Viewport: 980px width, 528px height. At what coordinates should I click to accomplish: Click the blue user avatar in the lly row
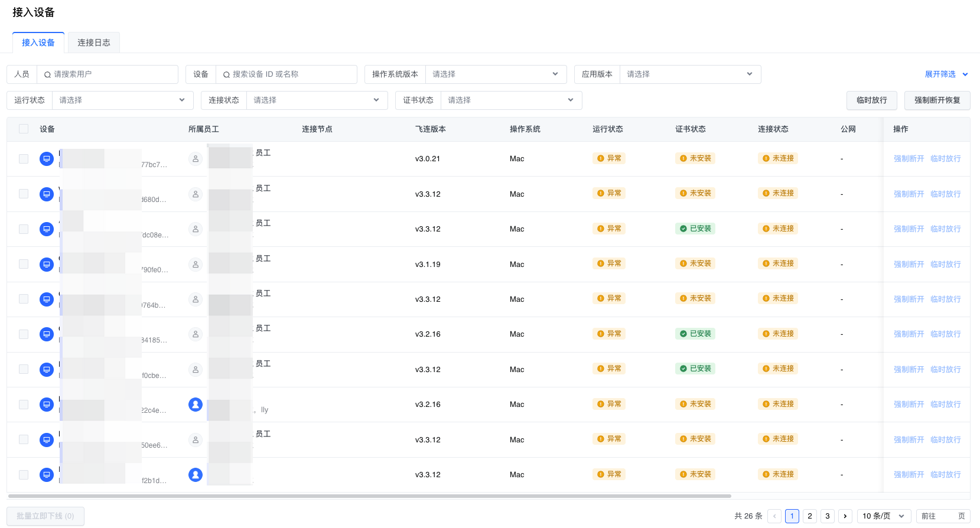pyautogui.click(x=196, y=405)
